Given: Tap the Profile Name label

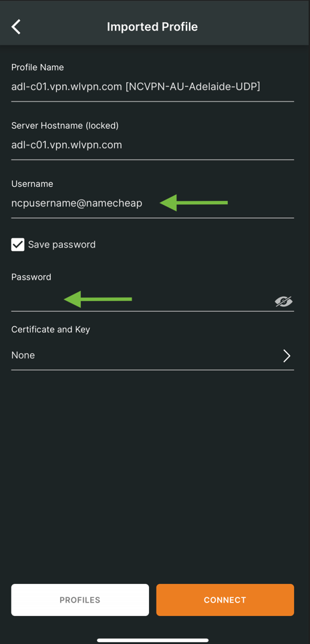Looking at the screenshot, I should 37,67.
